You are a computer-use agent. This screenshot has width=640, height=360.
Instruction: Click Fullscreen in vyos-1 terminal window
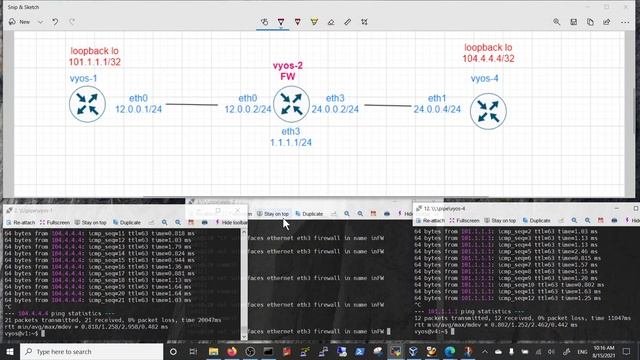pos(55,222)
